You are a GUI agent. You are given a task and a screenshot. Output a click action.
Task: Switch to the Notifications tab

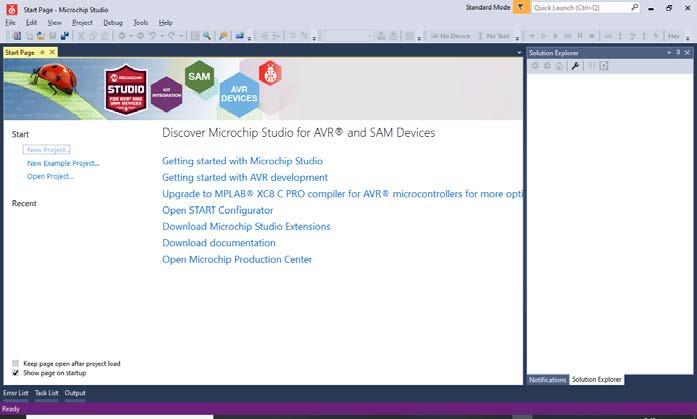click(548, 379)
